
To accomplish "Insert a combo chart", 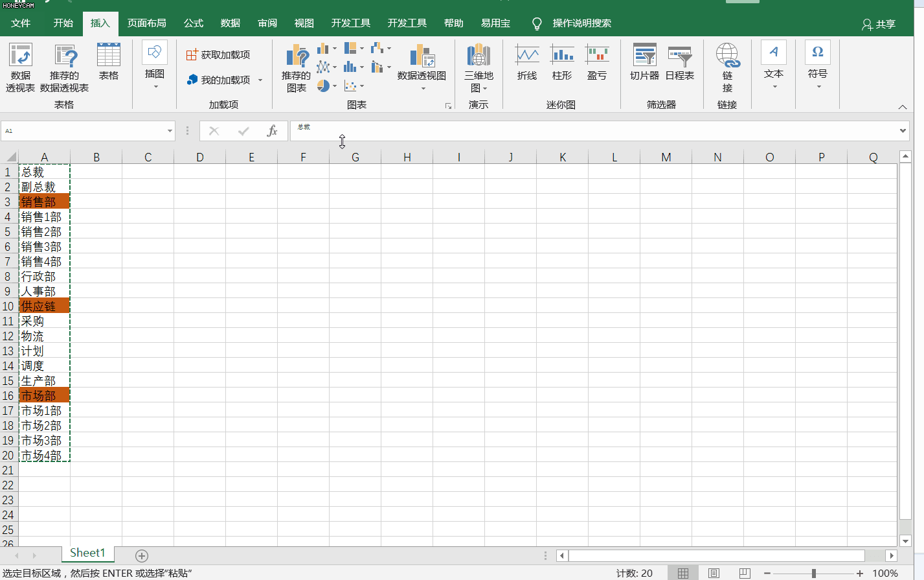I will point(377,67).
